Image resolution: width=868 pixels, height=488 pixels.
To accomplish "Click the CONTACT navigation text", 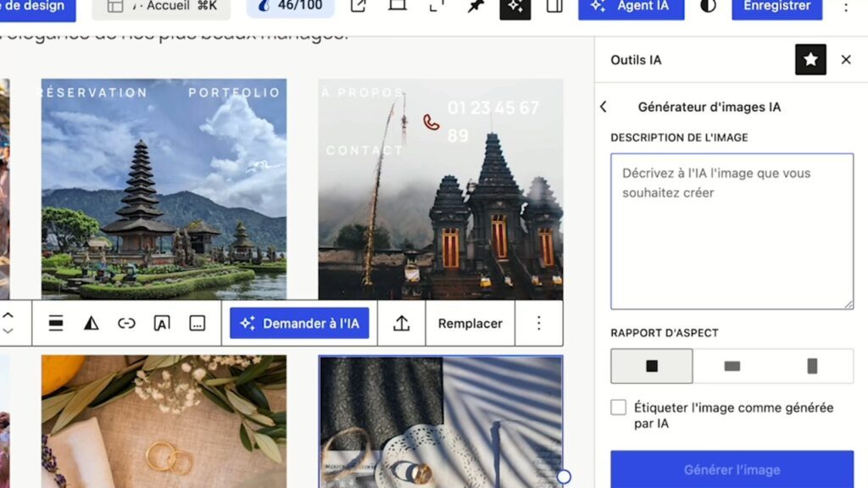I will coord(364,150).
